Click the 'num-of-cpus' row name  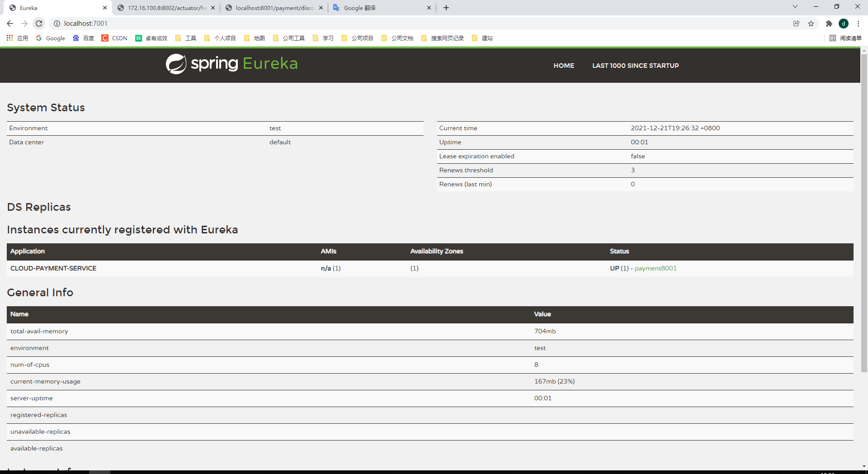click(30, 365)
